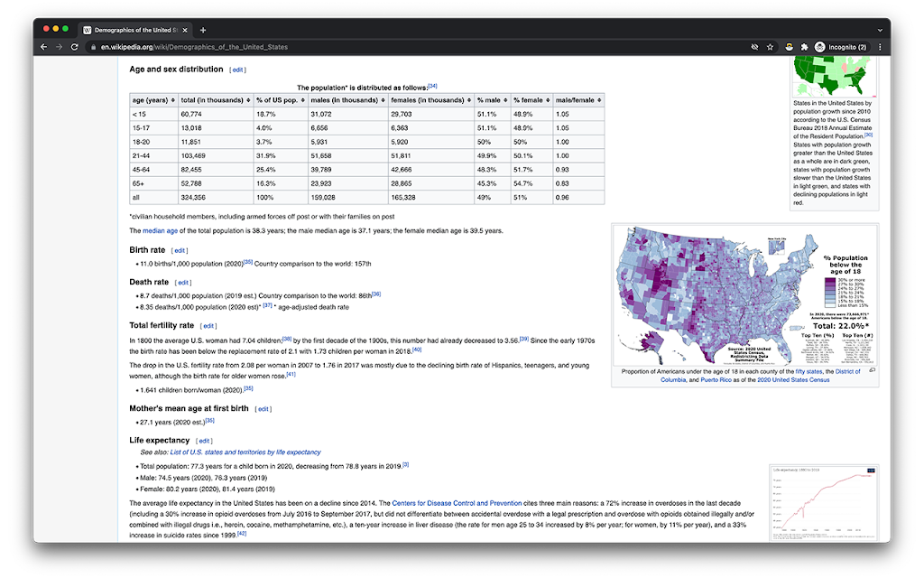
Task: Sort table by % of US pop. column
Action: point(281,100)
